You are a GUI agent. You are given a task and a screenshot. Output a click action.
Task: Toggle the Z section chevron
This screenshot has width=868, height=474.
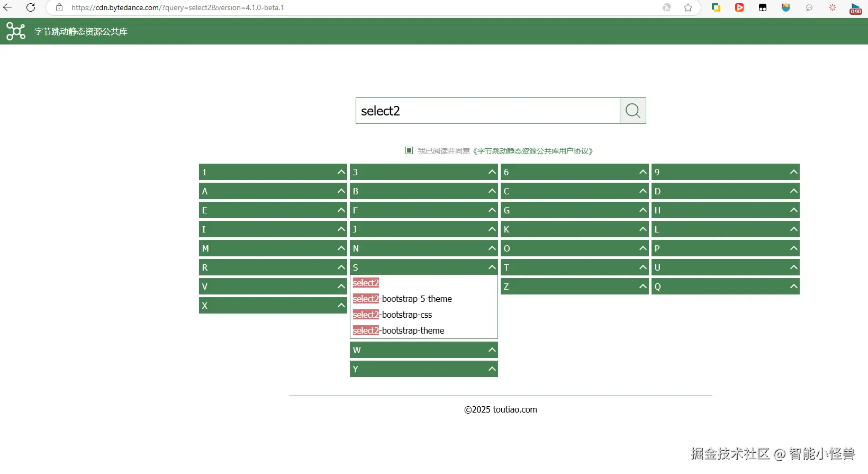coord(643,286)
